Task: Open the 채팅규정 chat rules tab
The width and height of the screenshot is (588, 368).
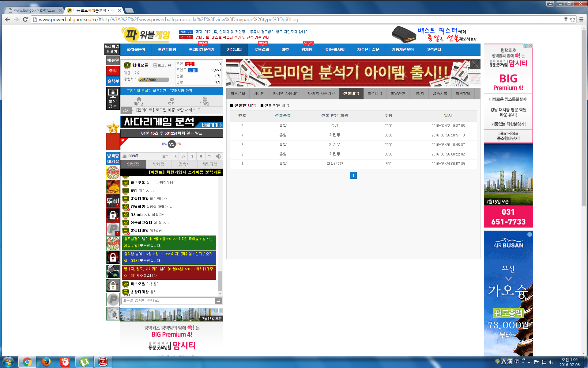Action: coord(210,164)
